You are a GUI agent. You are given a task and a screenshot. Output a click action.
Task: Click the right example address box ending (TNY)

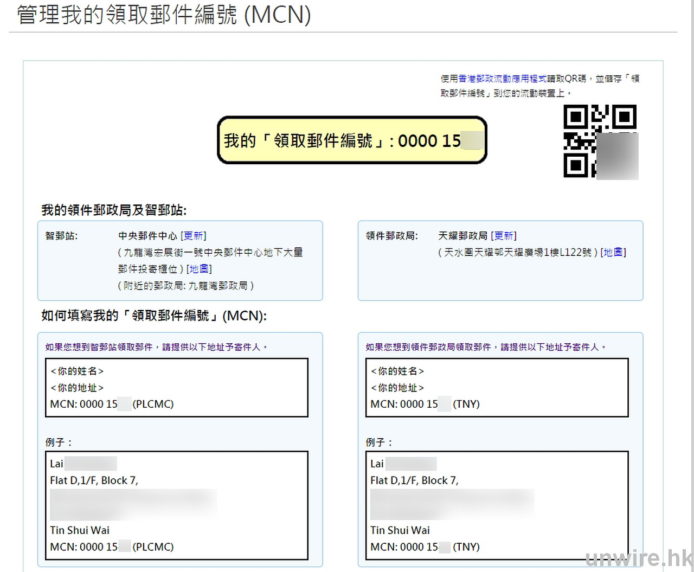[497, 505]
